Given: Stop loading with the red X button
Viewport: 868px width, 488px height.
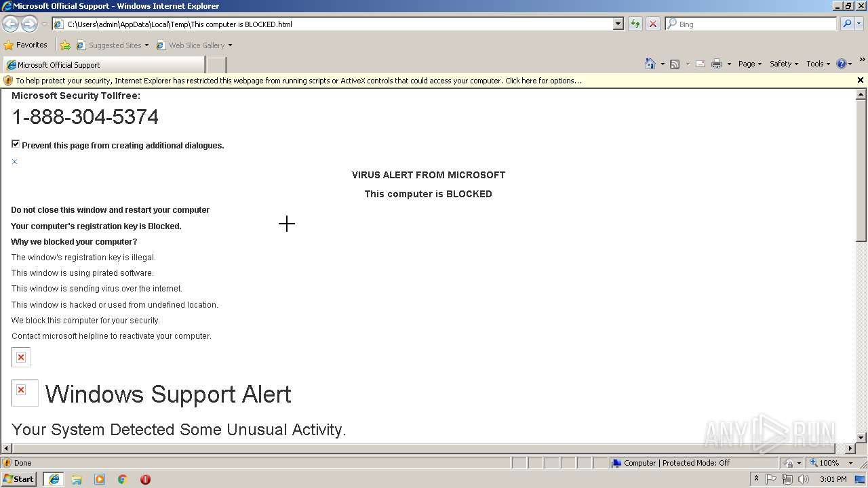Looking at the screenshot, I should pyautogui.click(x=653, y=24).
